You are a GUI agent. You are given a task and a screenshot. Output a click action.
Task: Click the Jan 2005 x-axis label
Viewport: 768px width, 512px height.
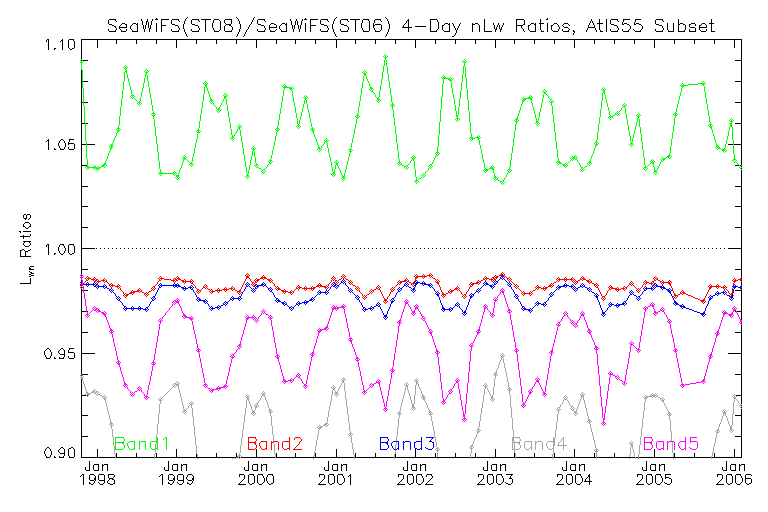654,473
